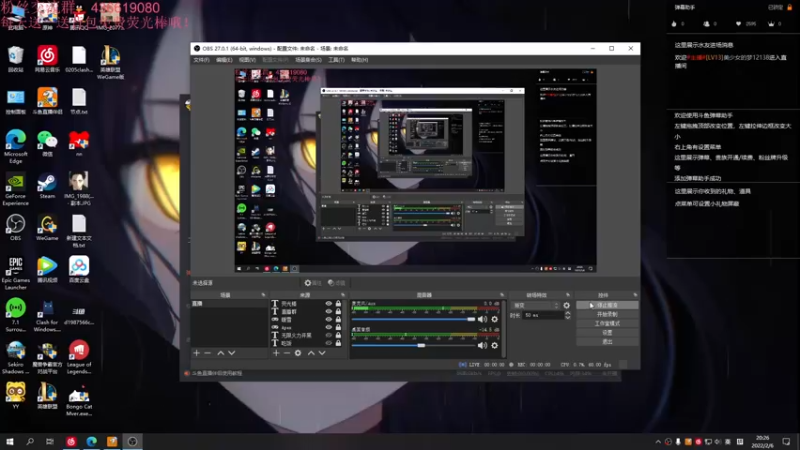Open microphone/Aux channel gear settings

(494, 319)
